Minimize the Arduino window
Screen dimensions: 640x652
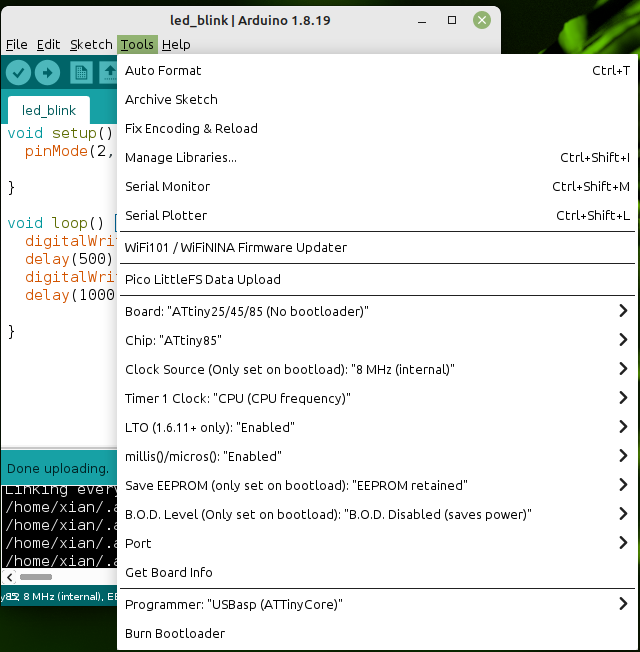pos(422,20)
